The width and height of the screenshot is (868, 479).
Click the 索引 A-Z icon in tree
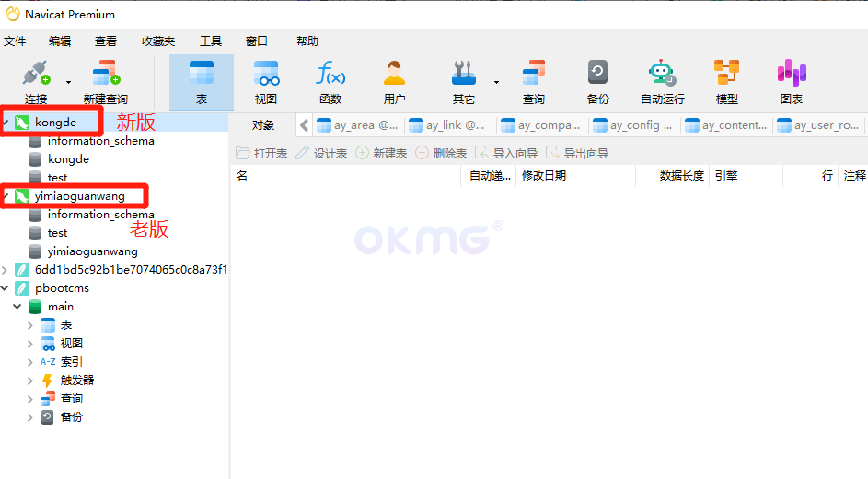click(48, 362)
